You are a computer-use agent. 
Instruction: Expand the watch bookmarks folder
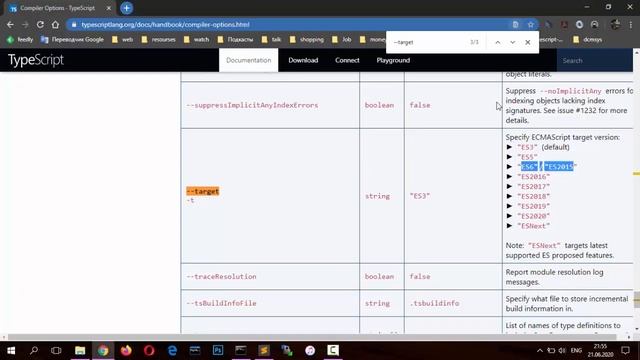(x=196, y=40)
